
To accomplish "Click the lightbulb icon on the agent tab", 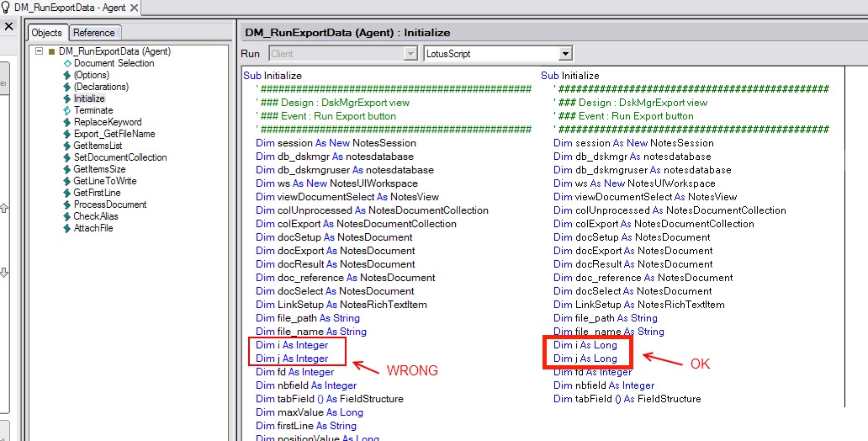I will pyautogui.click(x=6, y=8).
